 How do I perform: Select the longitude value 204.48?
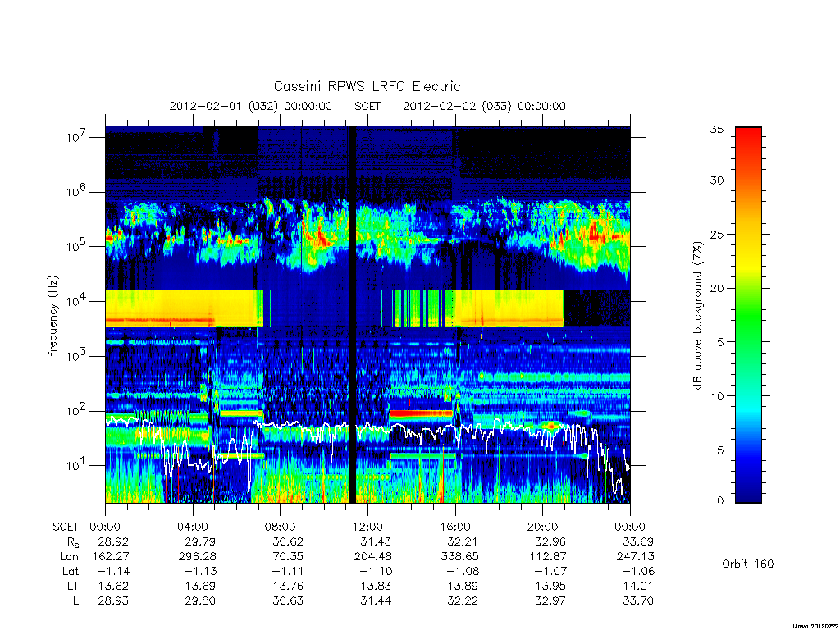point(373,557)
